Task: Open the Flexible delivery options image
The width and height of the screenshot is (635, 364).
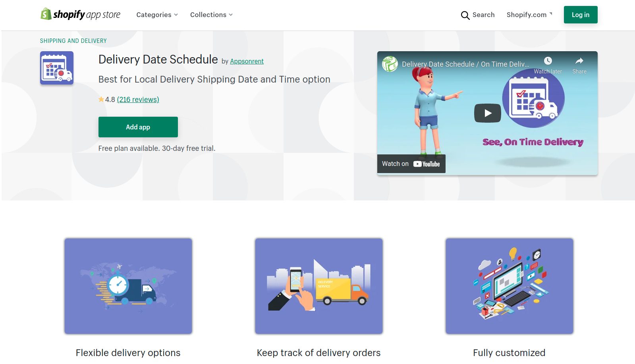Action: (128, 286)
